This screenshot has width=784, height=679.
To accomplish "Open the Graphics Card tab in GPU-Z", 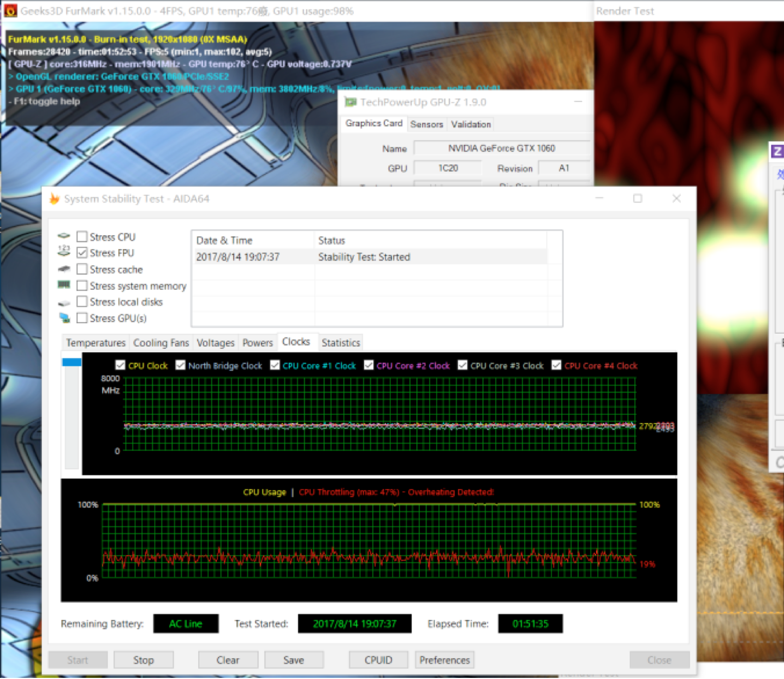I will tap(374, 123).
